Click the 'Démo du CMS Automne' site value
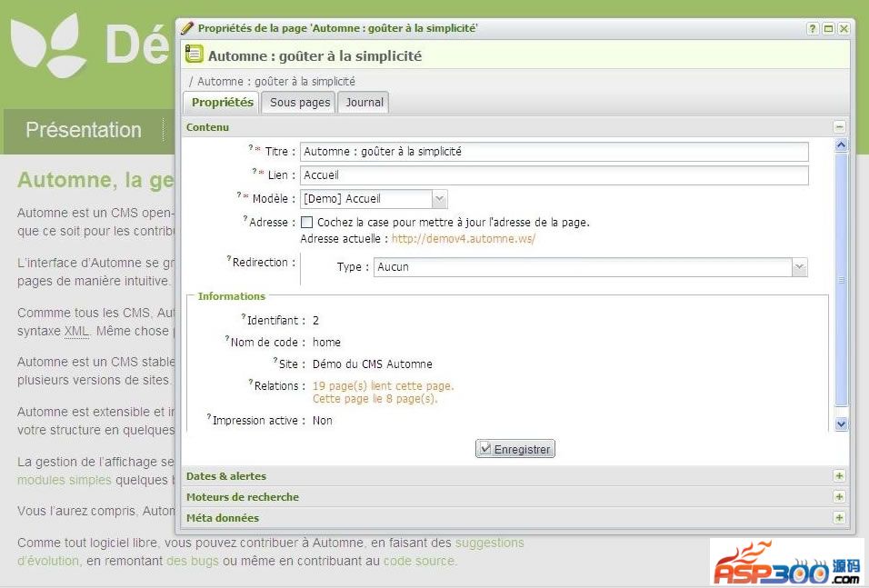 pyautogui.click(x=373, y=364)
